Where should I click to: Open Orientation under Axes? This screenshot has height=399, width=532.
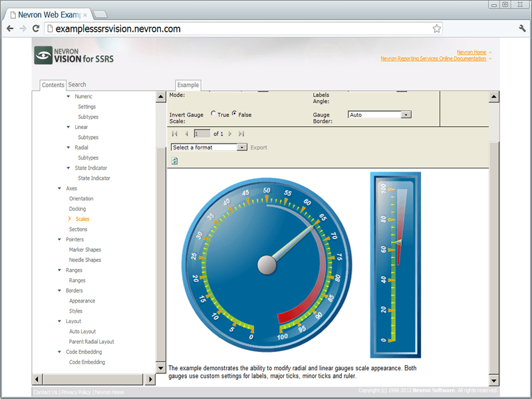point(81,198)
